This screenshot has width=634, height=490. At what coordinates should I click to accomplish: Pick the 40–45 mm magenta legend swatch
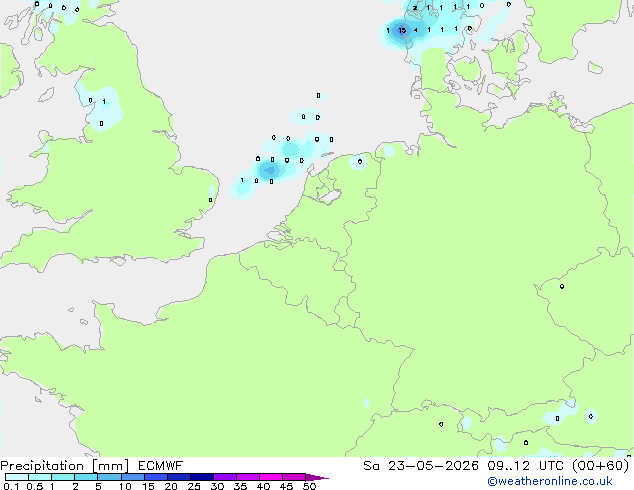point(271,477)
